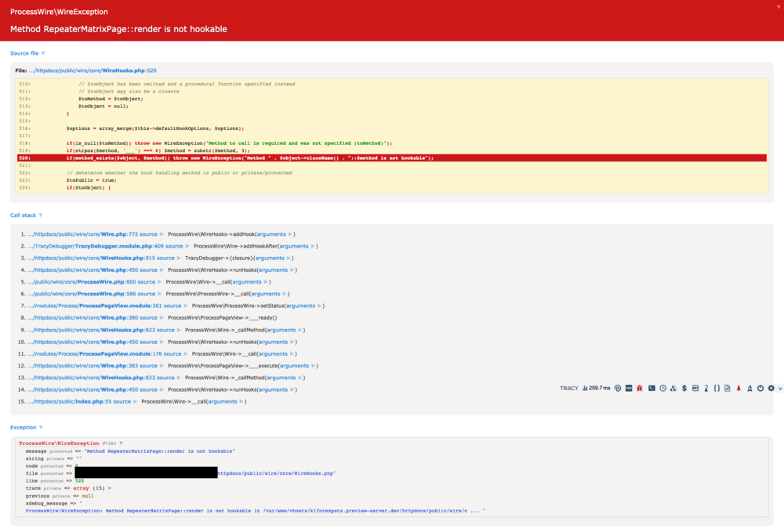
Task: Open the gear settings icon in Tracy bar
Action: pyautogui.click(x=771, y=388)
